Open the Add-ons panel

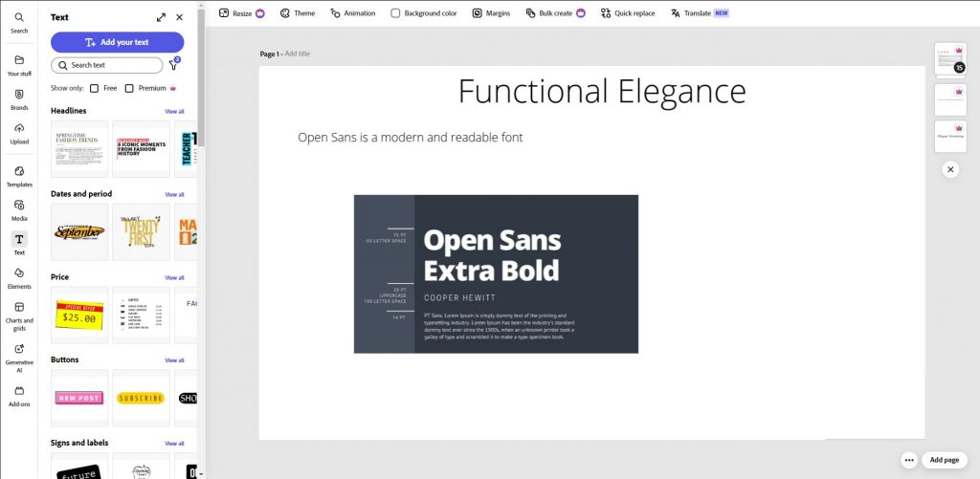(19, 396)
